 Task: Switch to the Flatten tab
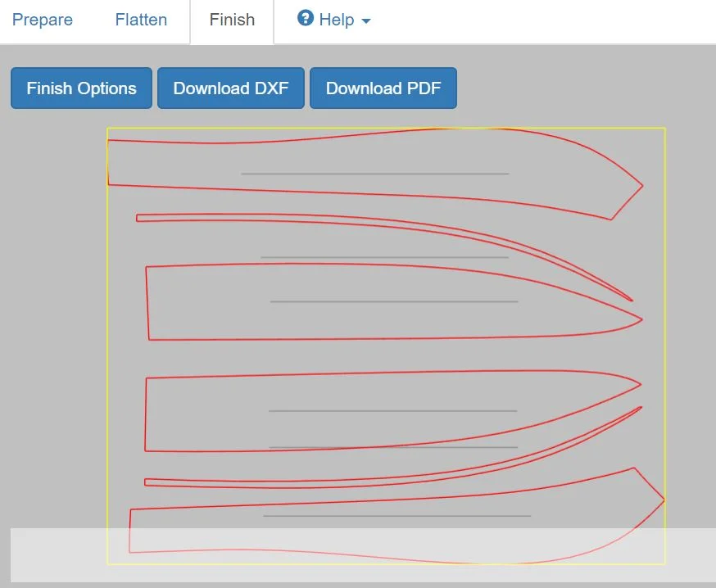[140, 20]
